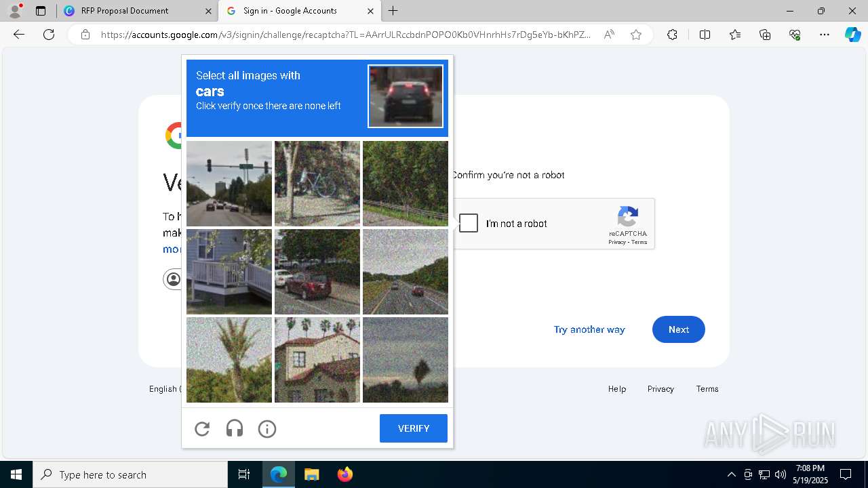Select the traffic light road image tile

point(229,184)
